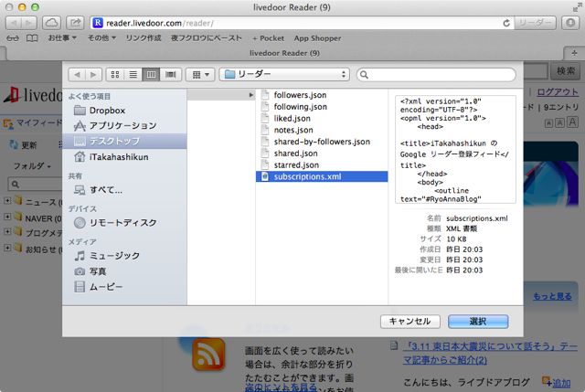
Task: Select the livedoor Reader (9) tab
Action: 284,53
